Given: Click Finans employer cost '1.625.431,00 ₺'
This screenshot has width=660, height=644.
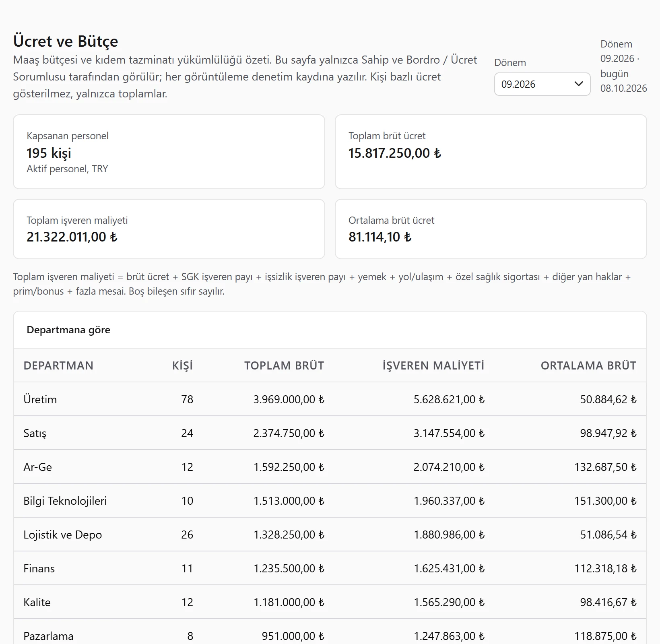Looking at the screenshot, I should [449, 568].
